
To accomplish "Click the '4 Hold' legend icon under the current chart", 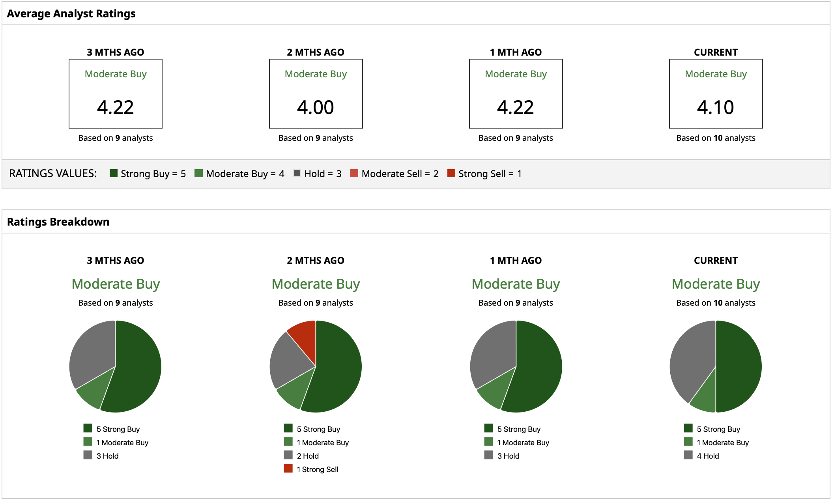I will tap(688, 455).
